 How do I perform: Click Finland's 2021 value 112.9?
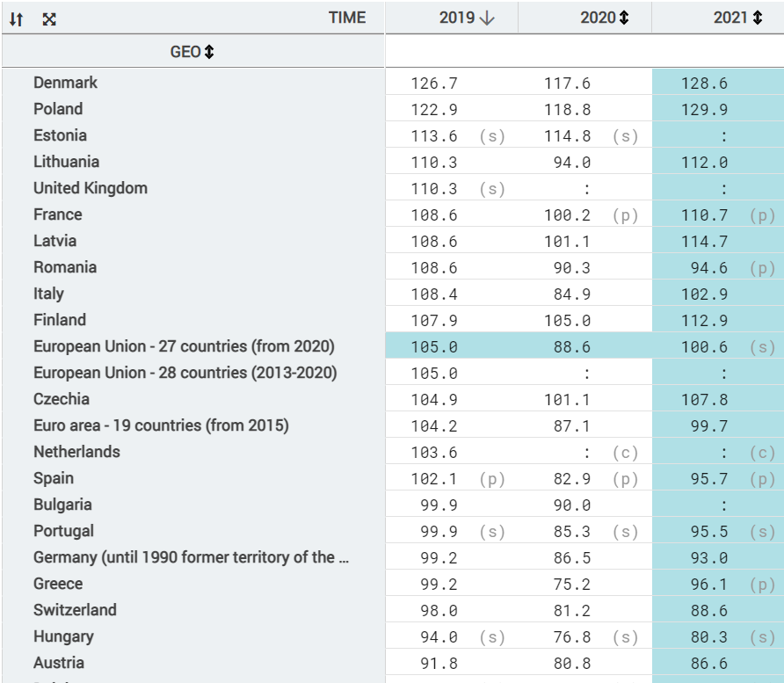point(704,321)
